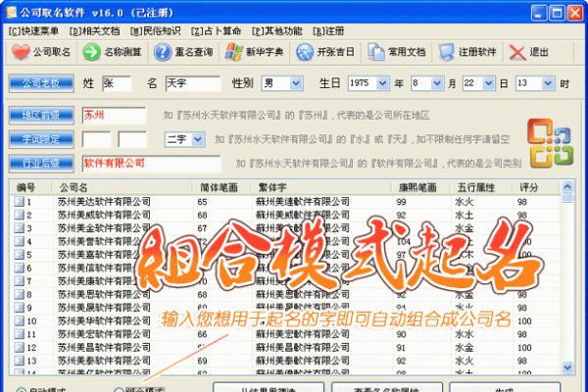Click the second empty word-limit field
Viewport: 588px width, 392px height.
132,139
